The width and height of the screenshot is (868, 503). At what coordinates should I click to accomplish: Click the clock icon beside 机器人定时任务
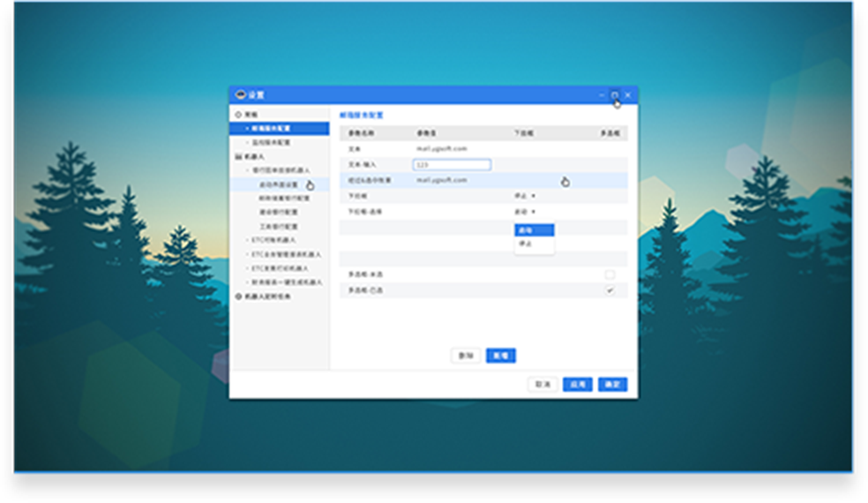point(238,297)
